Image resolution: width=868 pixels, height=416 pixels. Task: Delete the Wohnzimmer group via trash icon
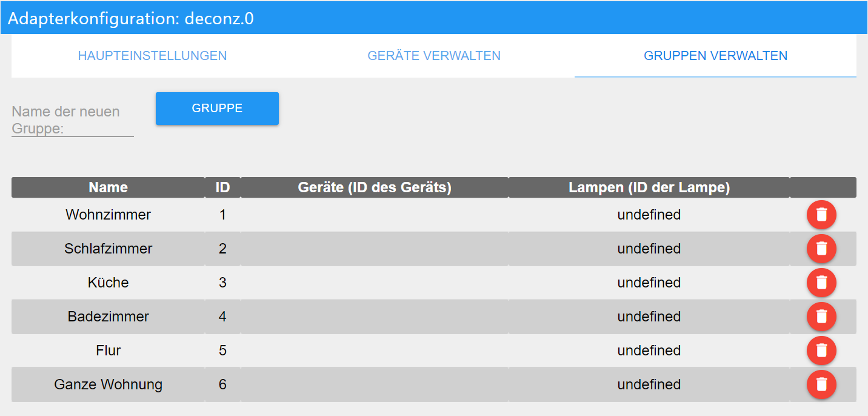point(821,215)
